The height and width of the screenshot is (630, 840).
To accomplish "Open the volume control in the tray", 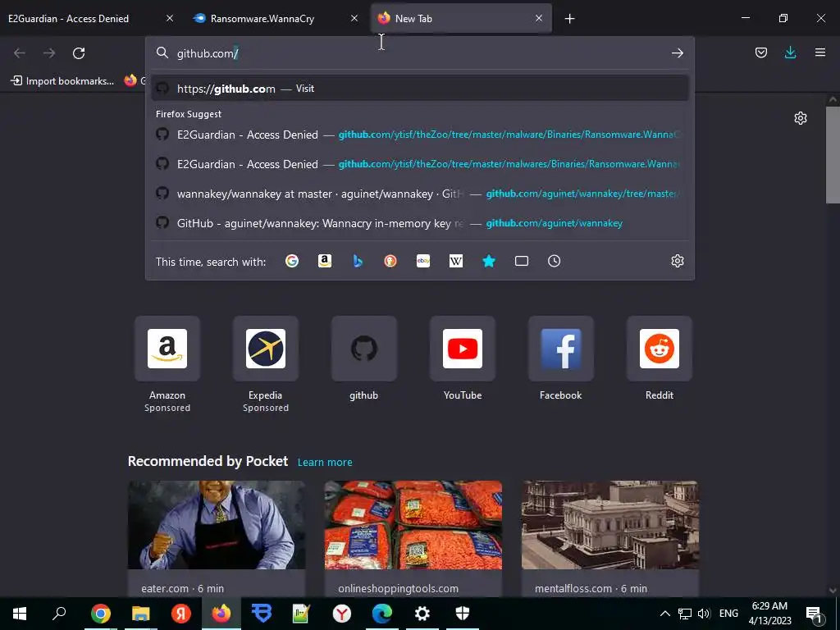I will click(x=704, y=614).
